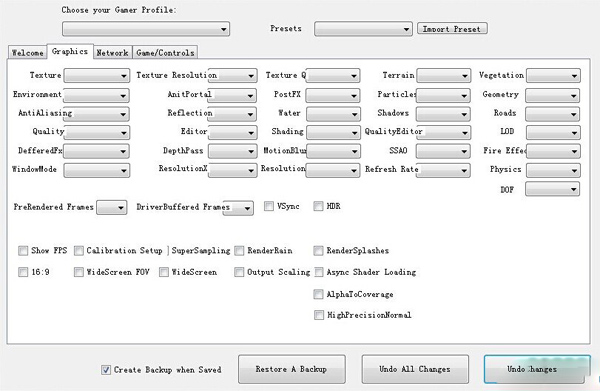Open the WindowMode dropdown
This screenshot has width=600, height=391.
tap(97, 170)
